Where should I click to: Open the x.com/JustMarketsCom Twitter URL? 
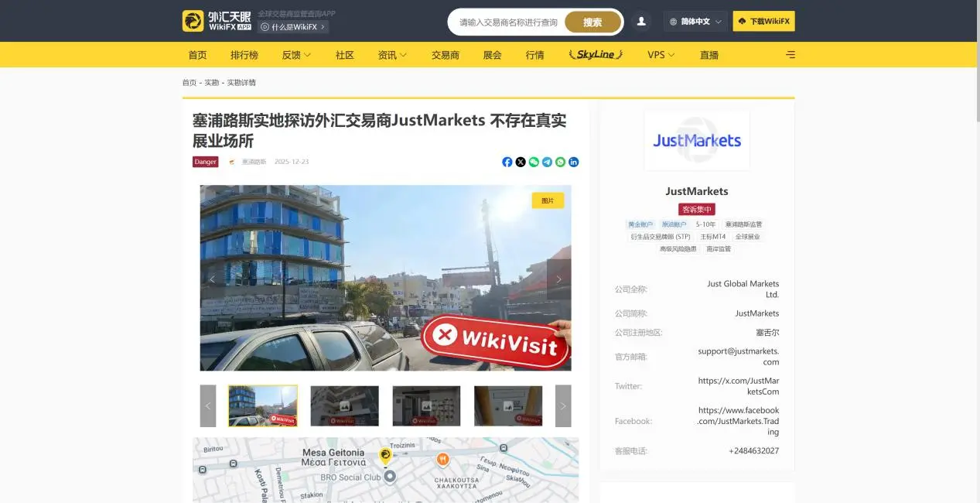[x=739, y=386]
